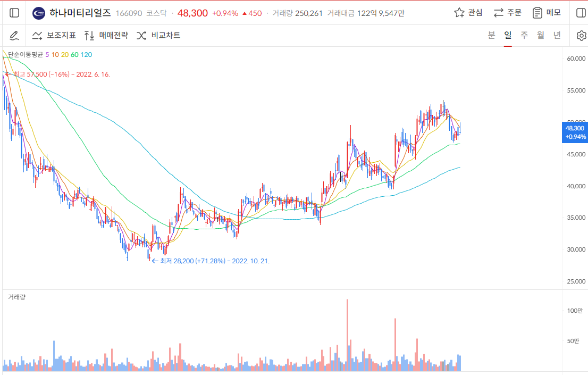Toggle the 120-day moving average line
Viewport: 588px width, 375px height.
(x=86, y=55)
